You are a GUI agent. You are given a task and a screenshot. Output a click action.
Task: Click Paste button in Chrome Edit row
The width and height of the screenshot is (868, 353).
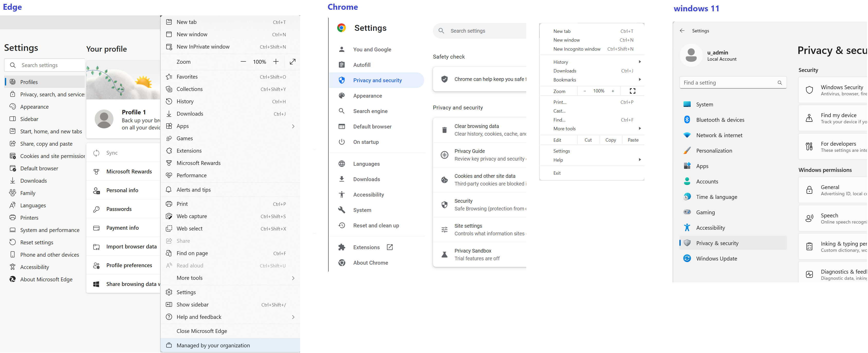click(x=633, y=140)
